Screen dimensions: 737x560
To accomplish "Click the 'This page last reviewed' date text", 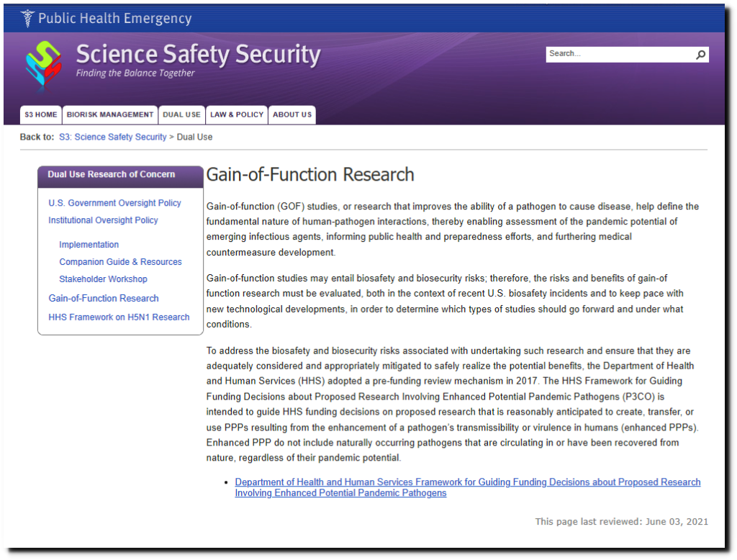I will tap(621, 521).
